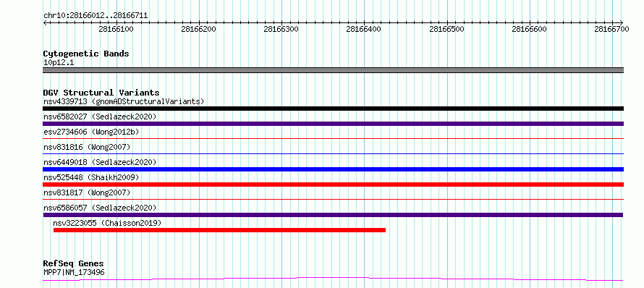Click the thick blue nsv6449018 bar
The image size is (644, 288).
[x=333, y=169]
